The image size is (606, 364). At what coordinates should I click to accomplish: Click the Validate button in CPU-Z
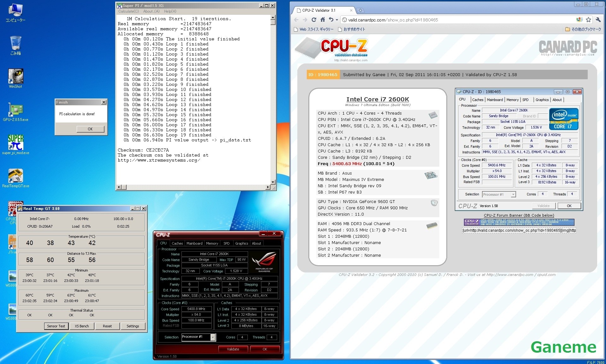tap(233, 349)
